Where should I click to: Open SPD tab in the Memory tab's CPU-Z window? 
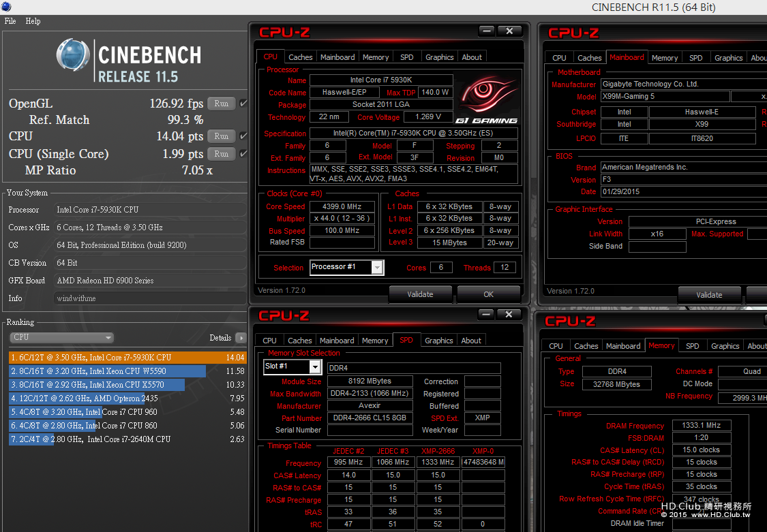point(692,346)
